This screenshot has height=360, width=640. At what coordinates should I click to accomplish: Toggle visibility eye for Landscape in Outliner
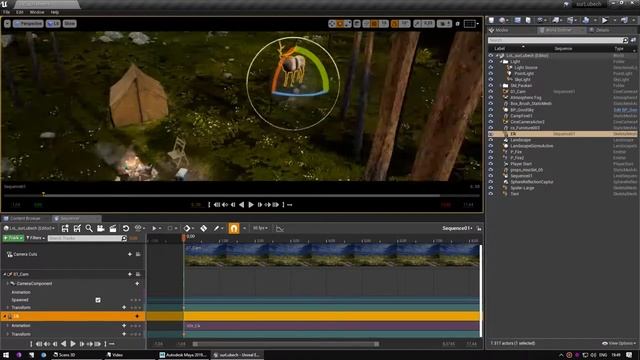[491, 140]
